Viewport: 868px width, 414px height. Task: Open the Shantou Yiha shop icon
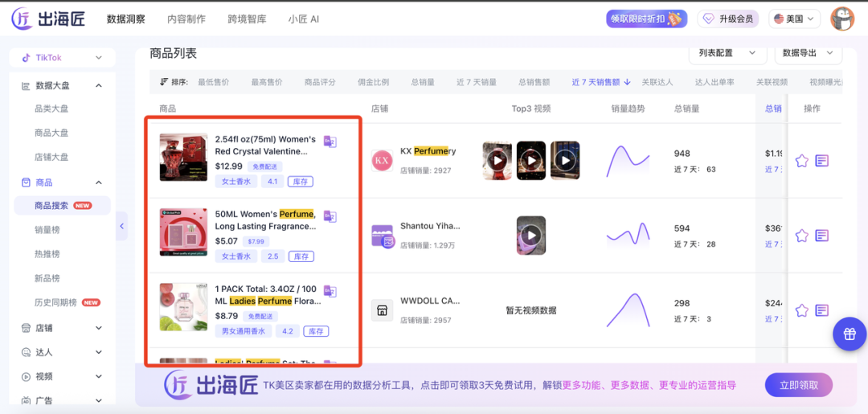pyautogui.click(x=382, y=236)
